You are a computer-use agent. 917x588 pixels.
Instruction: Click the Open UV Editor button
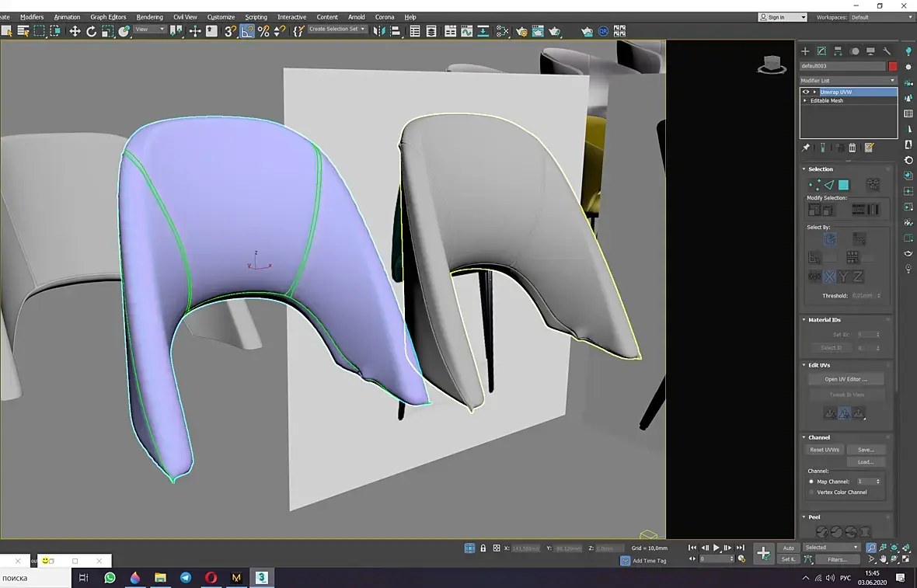pos(846,379)
